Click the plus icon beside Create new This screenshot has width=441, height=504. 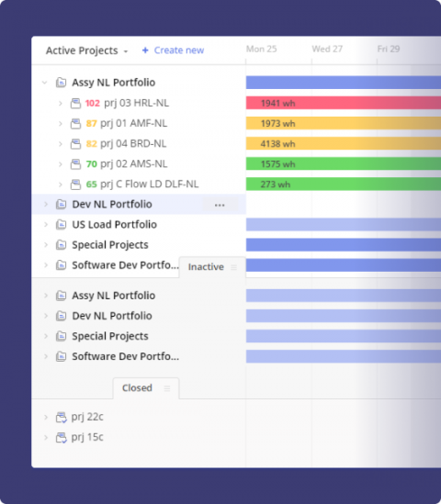coord(145,50)
